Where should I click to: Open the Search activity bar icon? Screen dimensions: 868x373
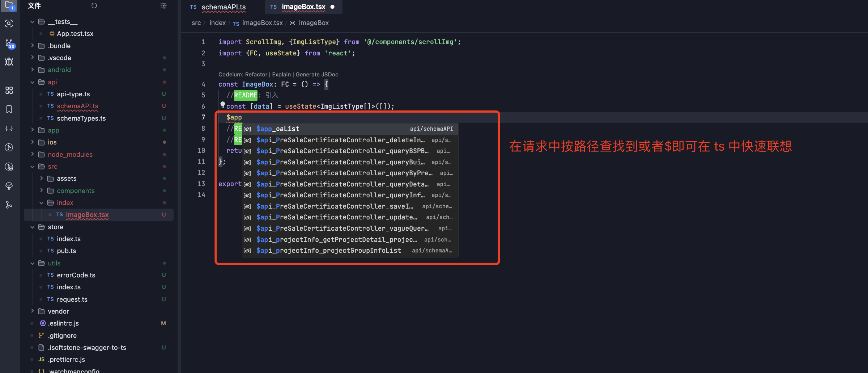click(9, 24)
